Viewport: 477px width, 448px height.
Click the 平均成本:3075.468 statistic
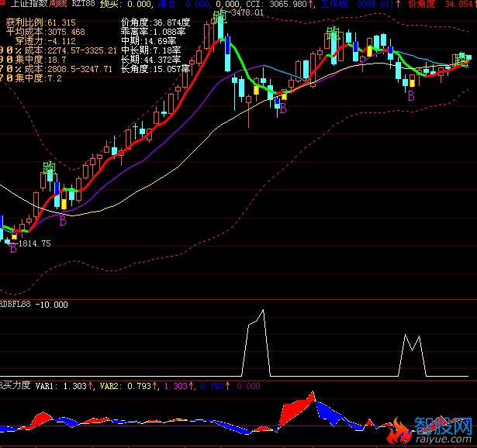point(46,32)
